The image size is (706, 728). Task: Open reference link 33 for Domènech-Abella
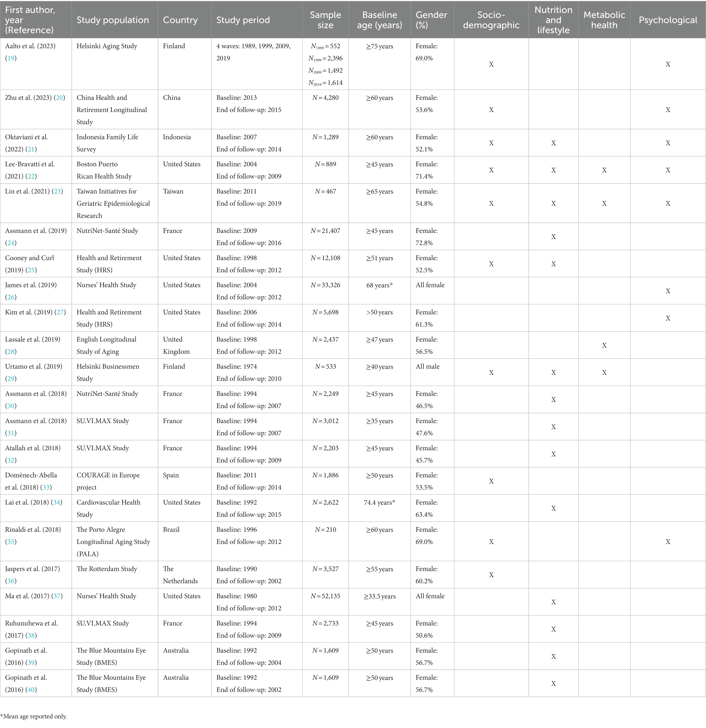pos(46,487)
